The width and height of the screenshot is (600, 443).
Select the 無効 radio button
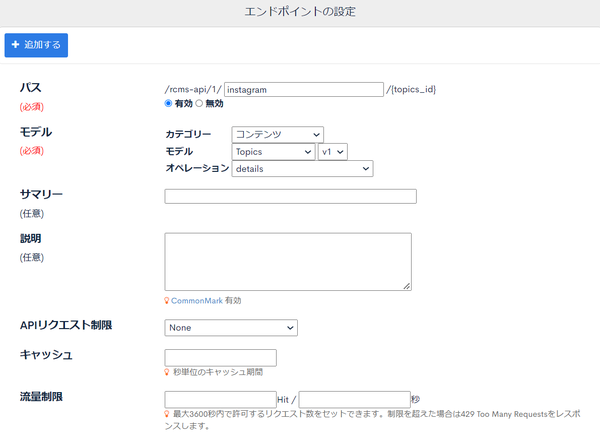pyautogui.click(x=199, y=103)
